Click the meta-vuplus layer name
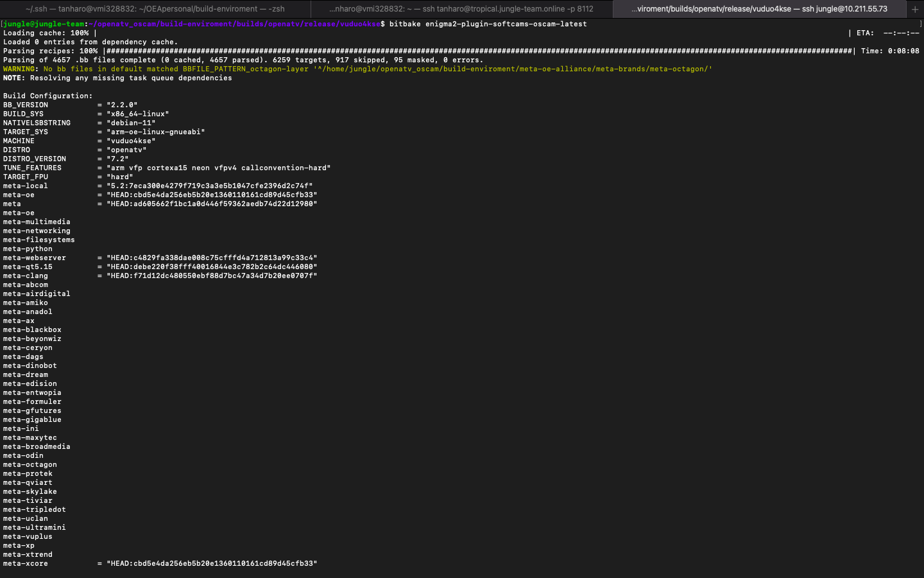 pos(28,536)
